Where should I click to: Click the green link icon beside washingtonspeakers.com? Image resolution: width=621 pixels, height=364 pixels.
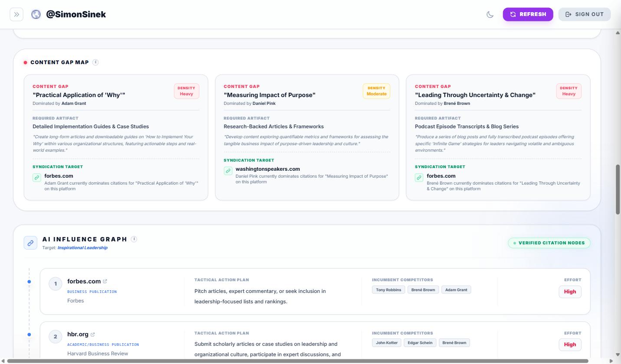228,171
